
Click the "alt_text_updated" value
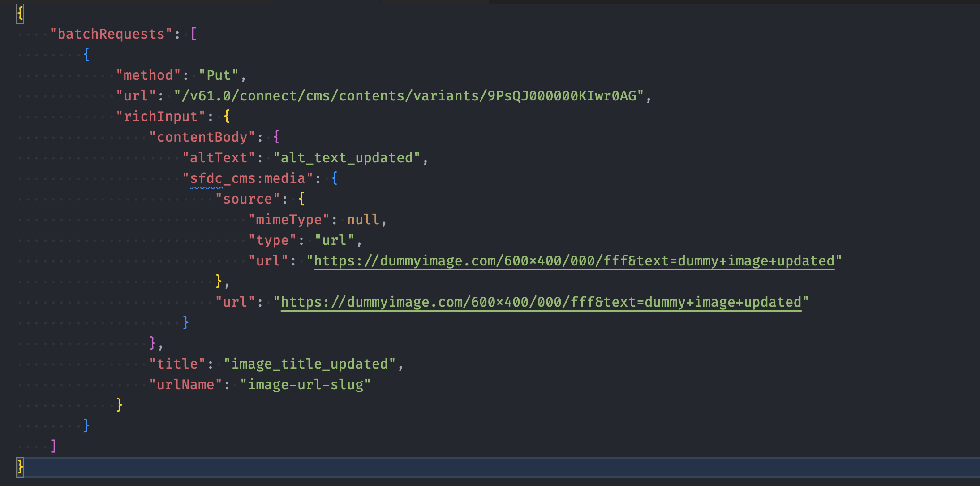347,158
